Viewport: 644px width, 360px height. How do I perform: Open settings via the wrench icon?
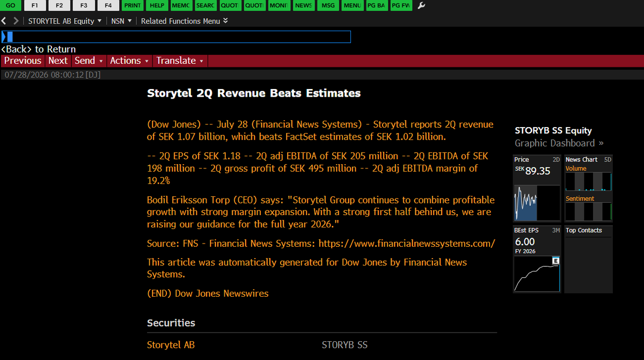(421, 5)
